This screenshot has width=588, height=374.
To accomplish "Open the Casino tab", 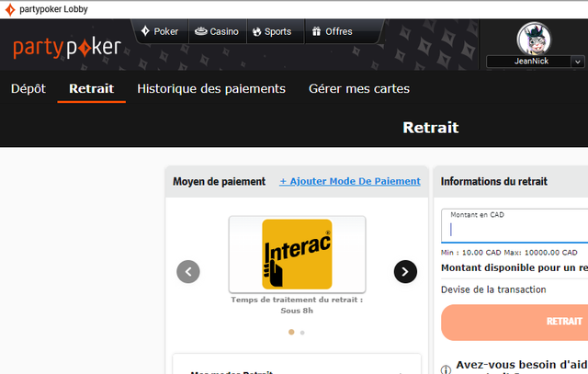I will (217, 31).
